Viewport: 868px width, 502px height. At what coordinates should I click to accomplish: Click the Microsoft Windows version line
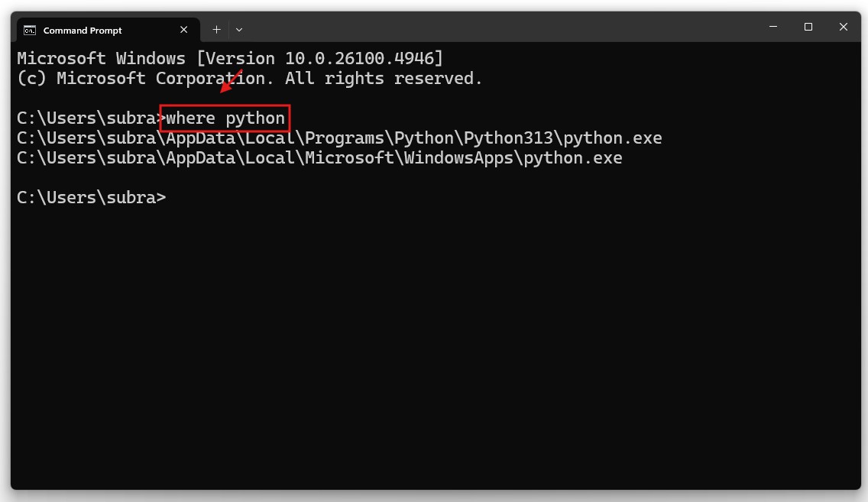(229, 59)
